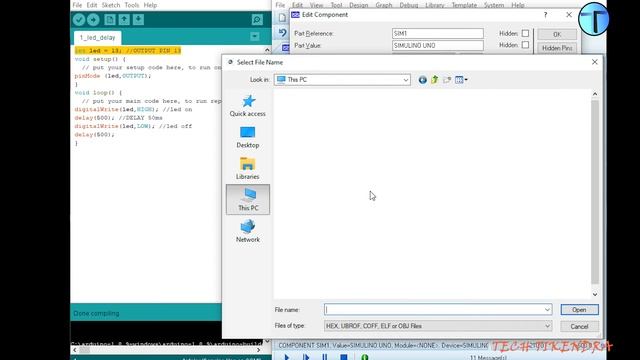The image size is (640, 360).
Task: Open Arduino File menu
Action: click(x=77, y=5)
